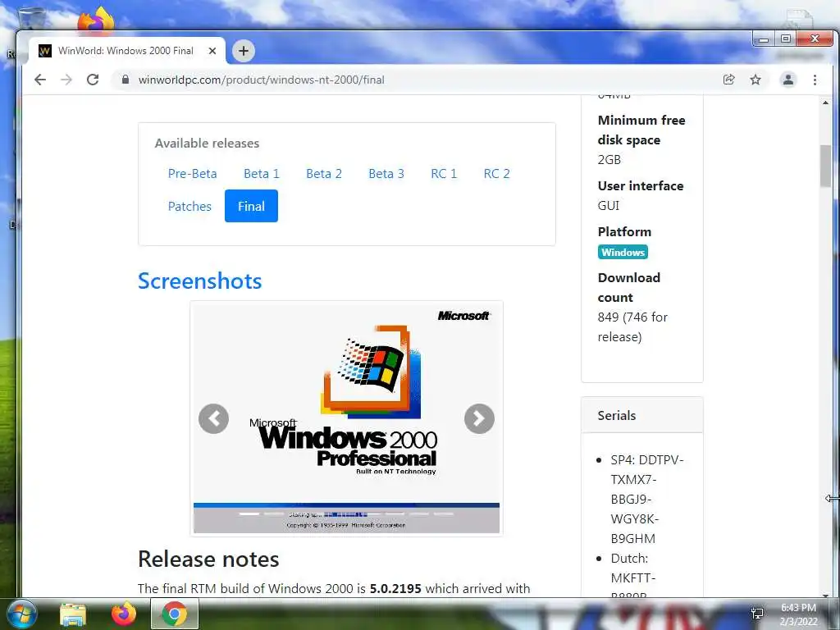Viewport: 840px width, 630px height.
Task: Bookmark this page with the star
Action: [x=756, y=80]
